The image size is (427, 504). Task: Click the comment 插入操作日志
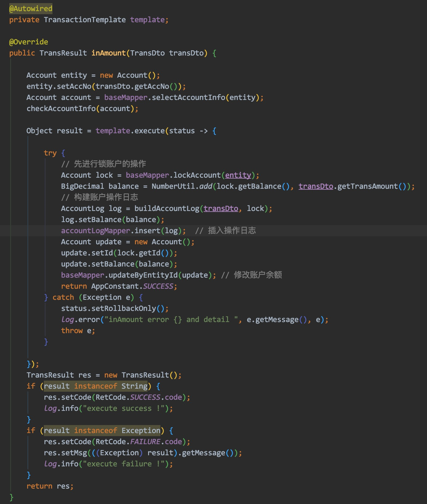226,230
